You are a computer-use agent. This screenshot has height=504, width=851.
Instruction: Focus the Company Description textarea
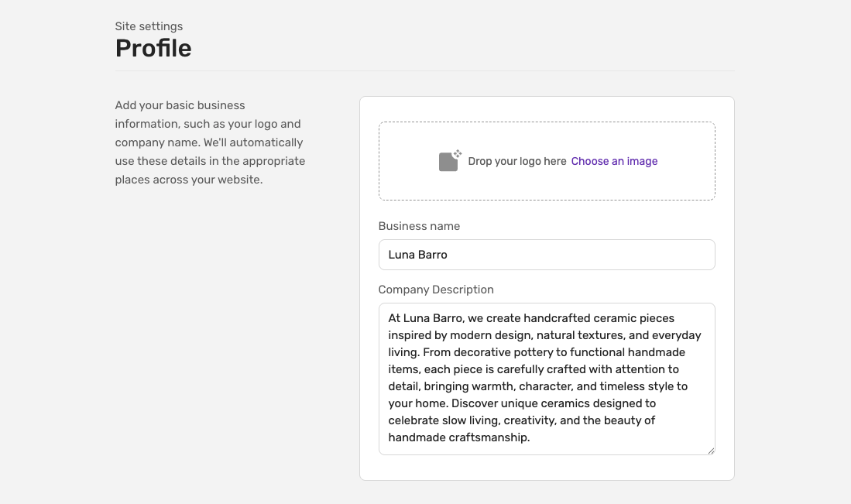547,379
